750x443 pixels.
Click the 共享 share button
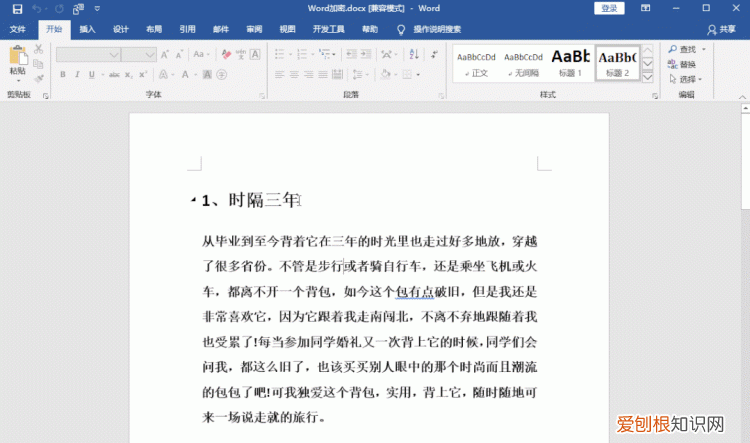point(721,30)
